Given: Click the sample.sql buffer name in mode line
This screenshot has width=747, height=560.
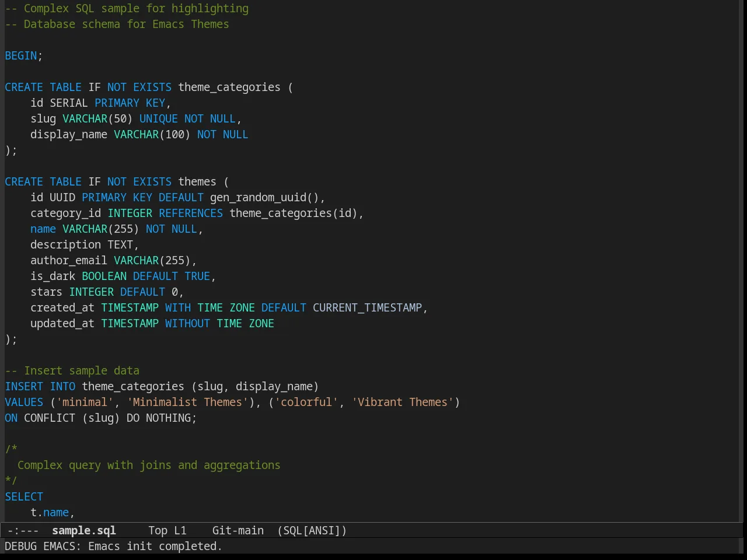Looking at the screenshot, I should tap(84, 530).
